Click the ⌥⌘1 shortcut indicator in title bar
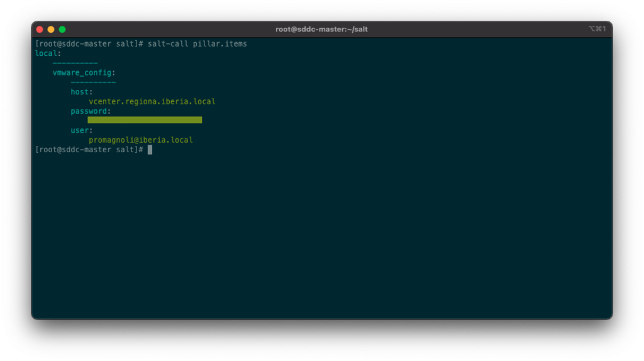The height and width of the screenshot is (361, 644). 597,29
